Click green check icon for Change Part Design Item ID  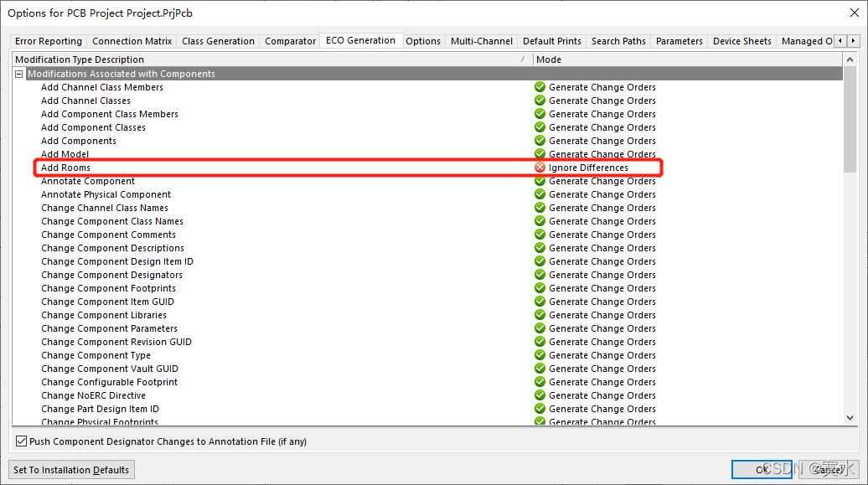(x=540, y=409)
